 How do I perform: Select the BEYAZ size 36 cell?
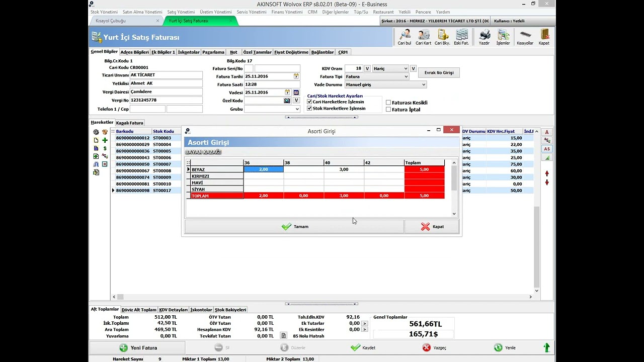click(264, 169)
